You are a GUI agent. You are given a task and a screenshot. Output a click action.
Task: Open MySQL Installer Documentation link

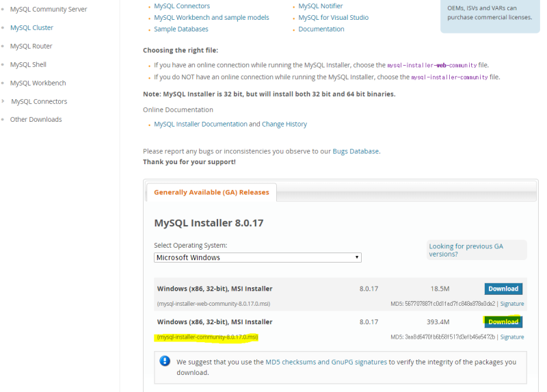(x=200, y=124)
